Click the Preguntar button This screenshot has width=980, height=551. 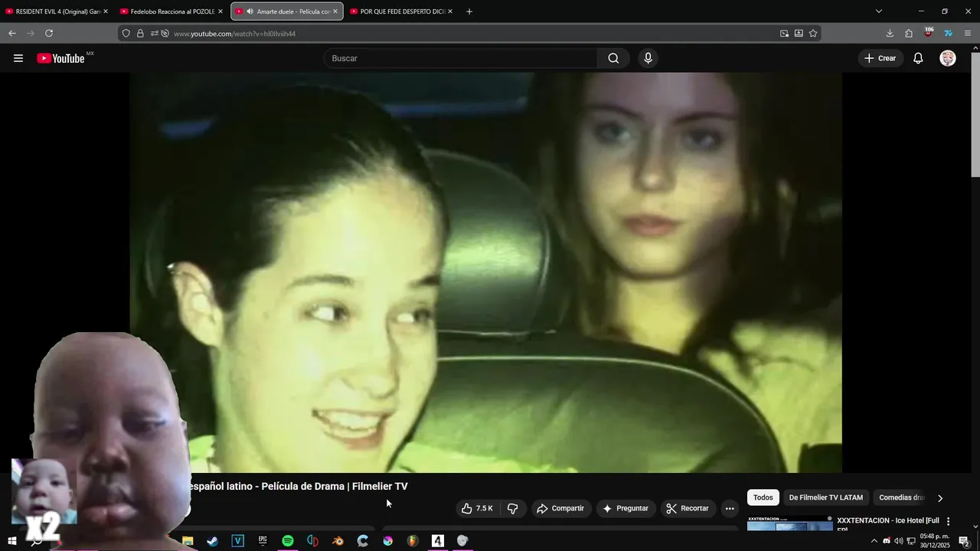[x=626, y=508]
